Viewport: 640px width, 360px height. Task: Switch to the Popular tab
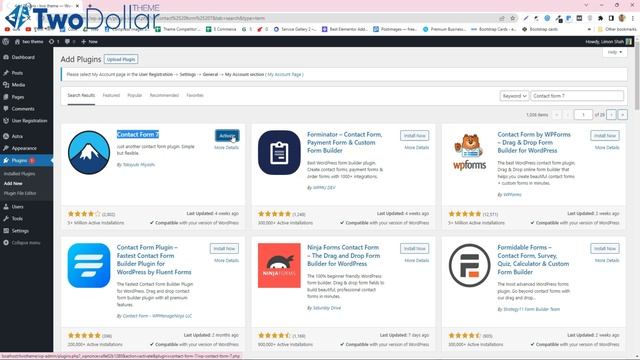134,96
